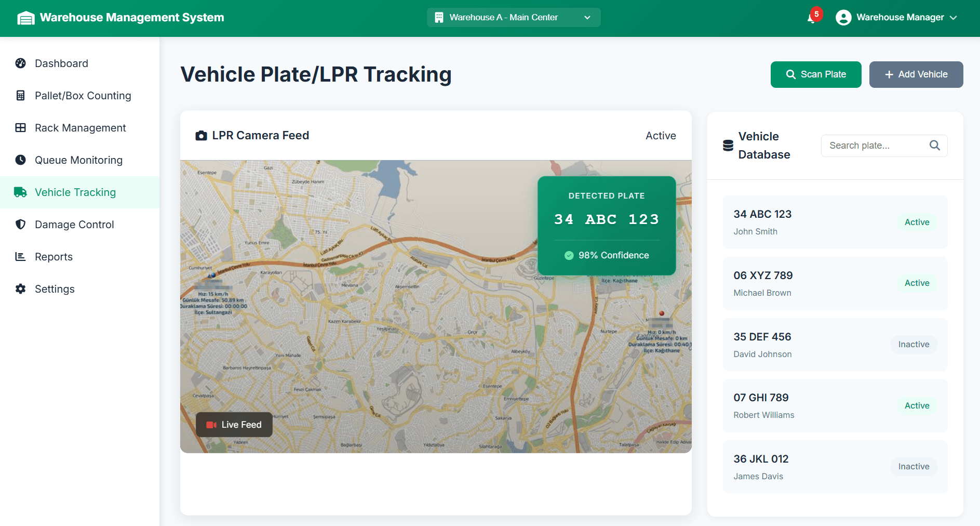Screen dimensions: 980x526
Task: Click the Settings gear icon in sidebar
Action: click(21, 289)
